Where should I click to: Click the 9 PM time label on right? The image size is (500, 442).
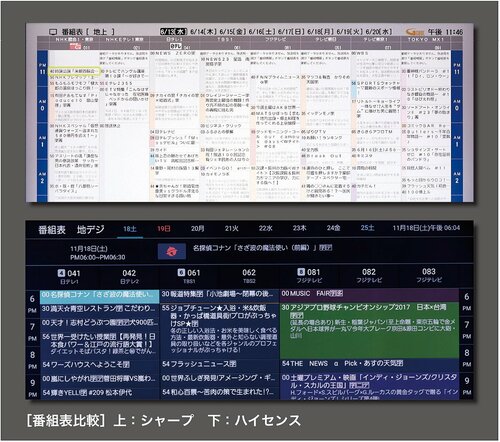point(467,385)
